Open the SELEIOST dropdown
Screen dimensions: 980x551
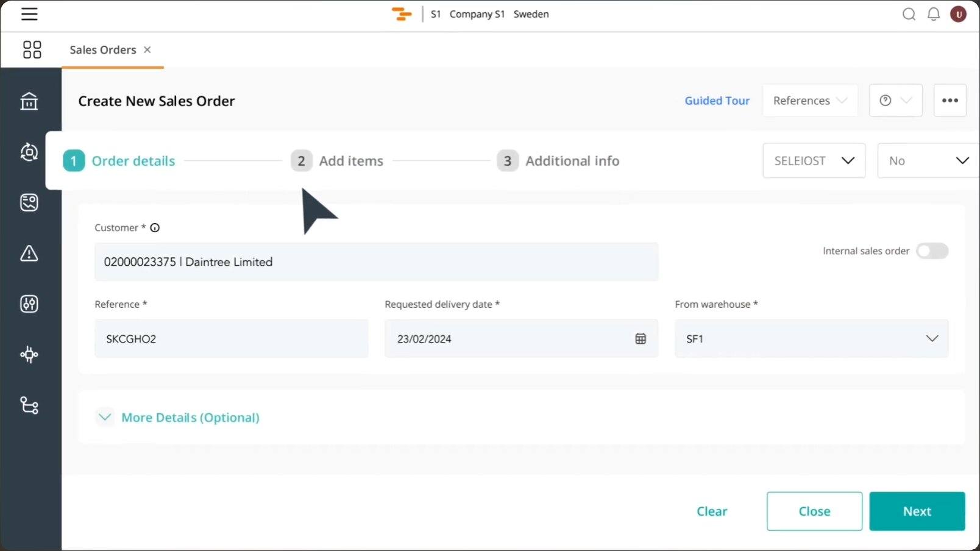pos(814,161)
